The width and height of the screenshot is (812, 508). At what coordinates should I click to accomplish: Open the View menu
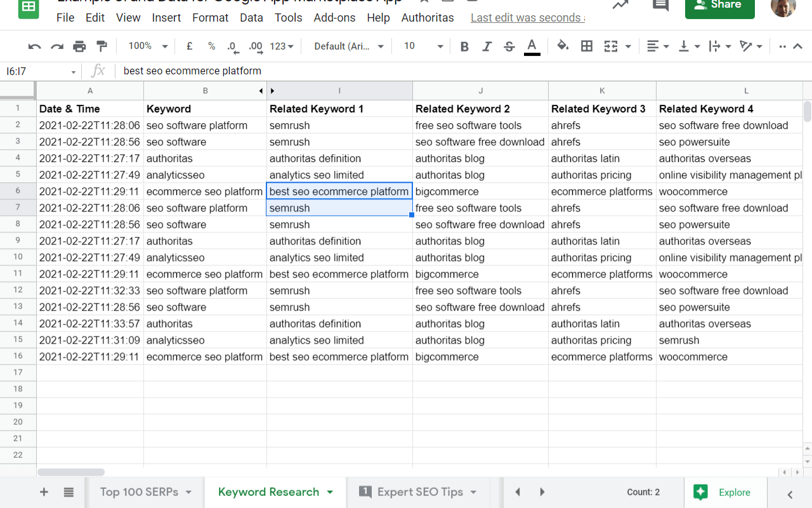pos(128,18)
